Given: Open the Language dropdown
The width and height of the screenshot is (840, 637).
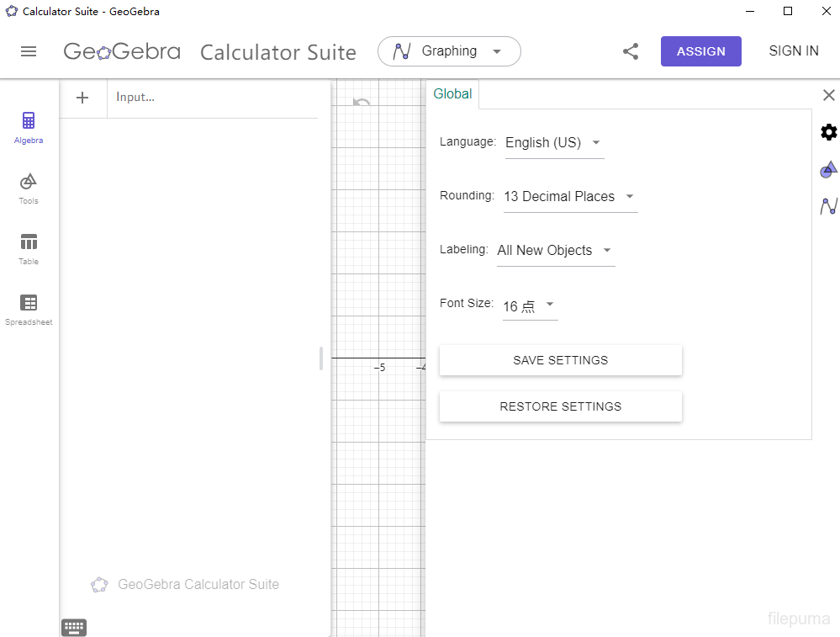Looking at the screenshot, I should click(x=554, y=143).
